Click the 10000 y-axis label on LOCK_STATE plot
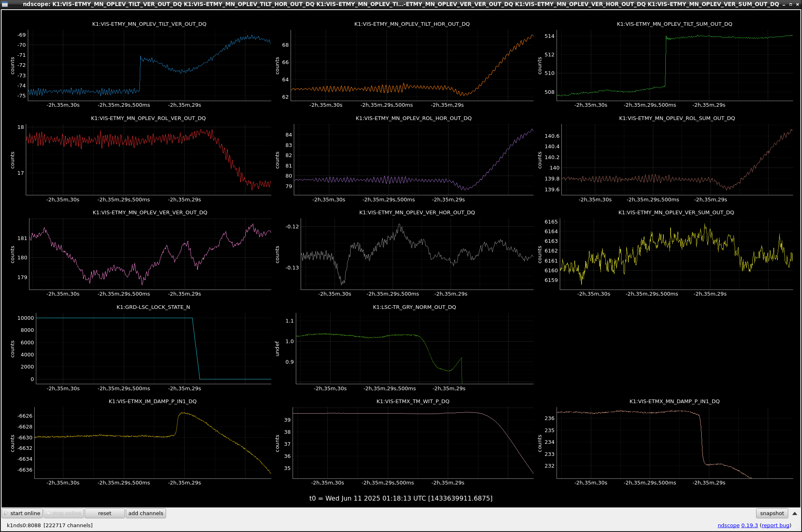Viewport: 802px width, 532px height. coord(25,318)
